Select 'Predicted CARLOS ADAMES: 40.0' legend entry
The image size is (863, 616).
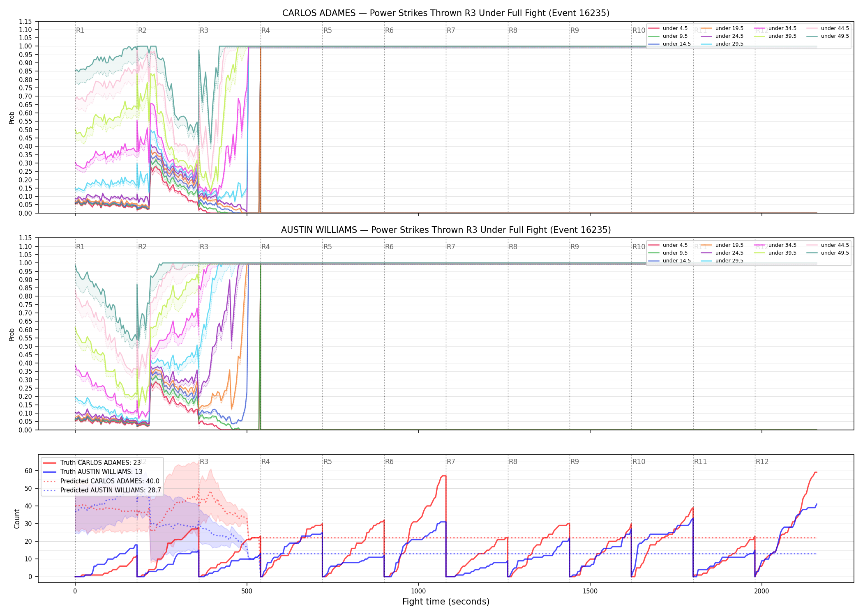101,481
